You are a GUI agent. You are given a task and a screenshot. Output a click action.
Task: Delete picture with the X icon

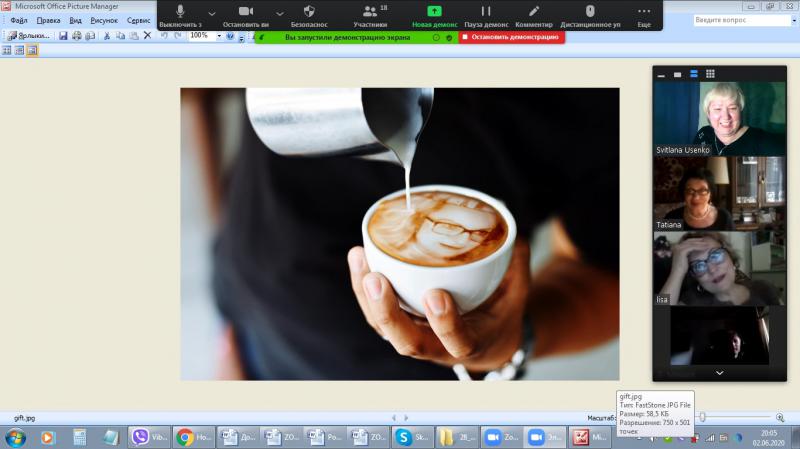[147, 35]
